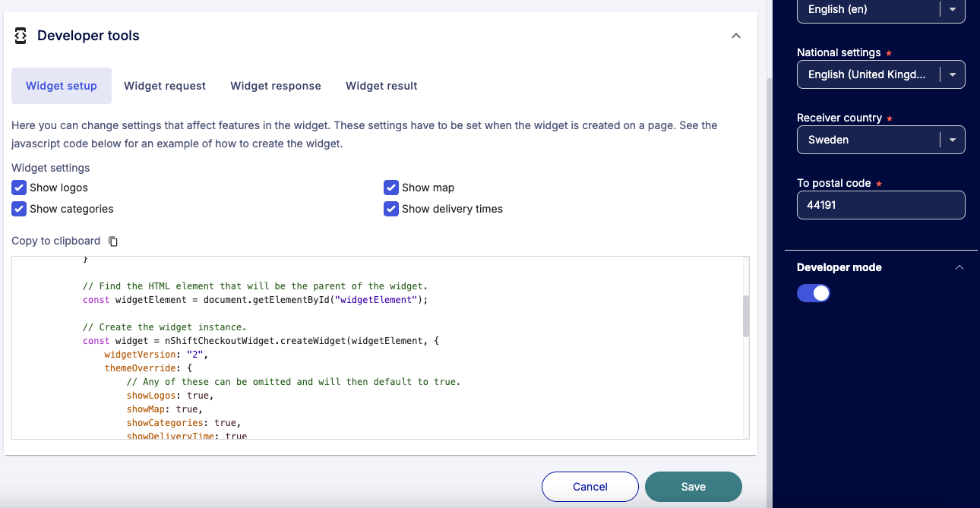Click the Developer tools braces icon
Screen dimensions: 980x508
21,36
